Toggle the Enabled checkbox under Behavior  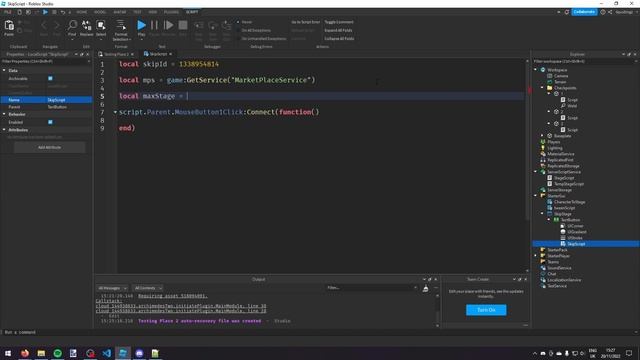50,122
